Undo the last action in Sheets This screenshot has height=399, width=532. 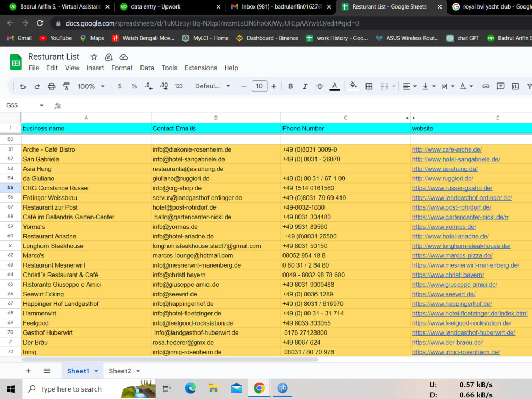tap(23, 87)
